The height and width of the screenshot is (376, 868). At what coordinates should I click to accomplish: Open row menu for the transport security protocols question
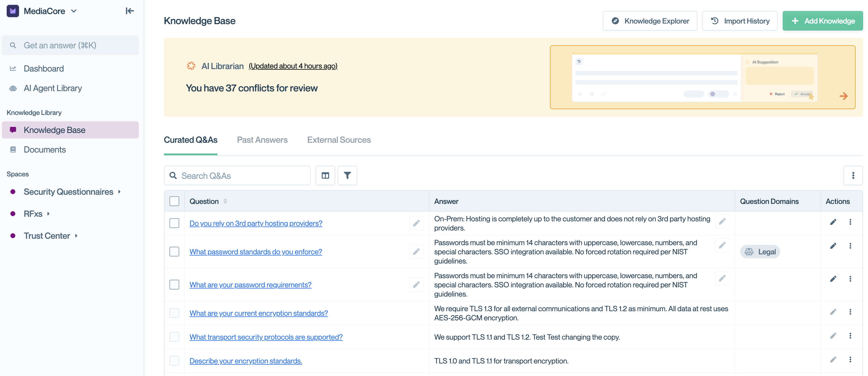click(850, 336)
